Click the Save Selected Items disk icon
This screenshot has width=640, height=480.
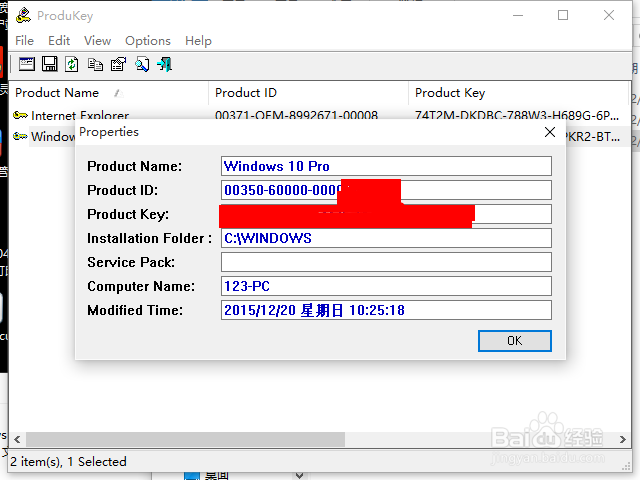pos(50,64)
